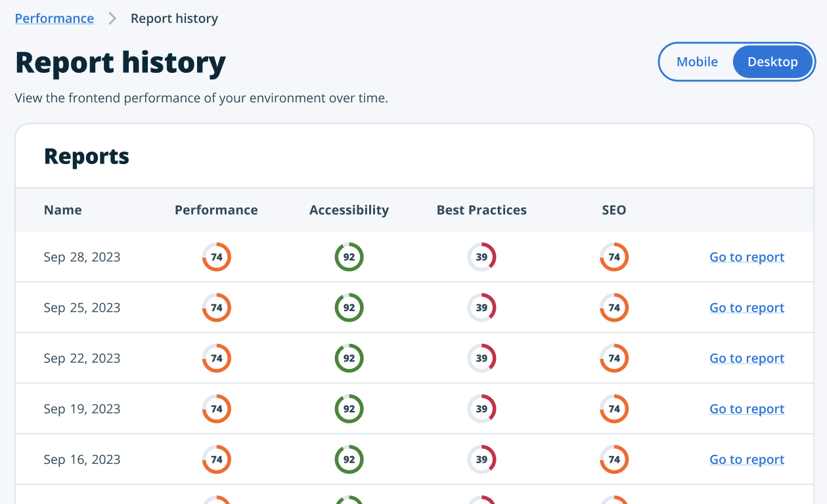Click the Name column header

tap(62, 210)
